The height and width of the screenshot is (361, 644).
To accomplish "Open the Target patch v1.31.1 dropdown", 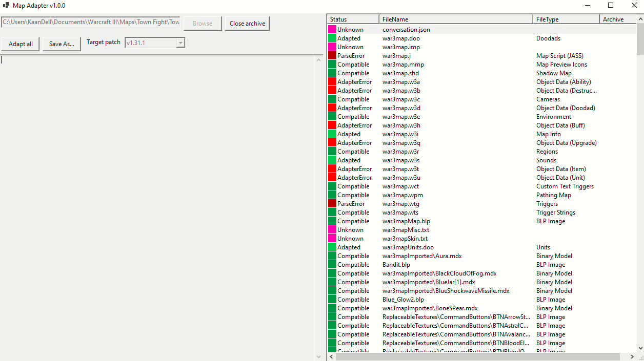I will coord(155,43).
